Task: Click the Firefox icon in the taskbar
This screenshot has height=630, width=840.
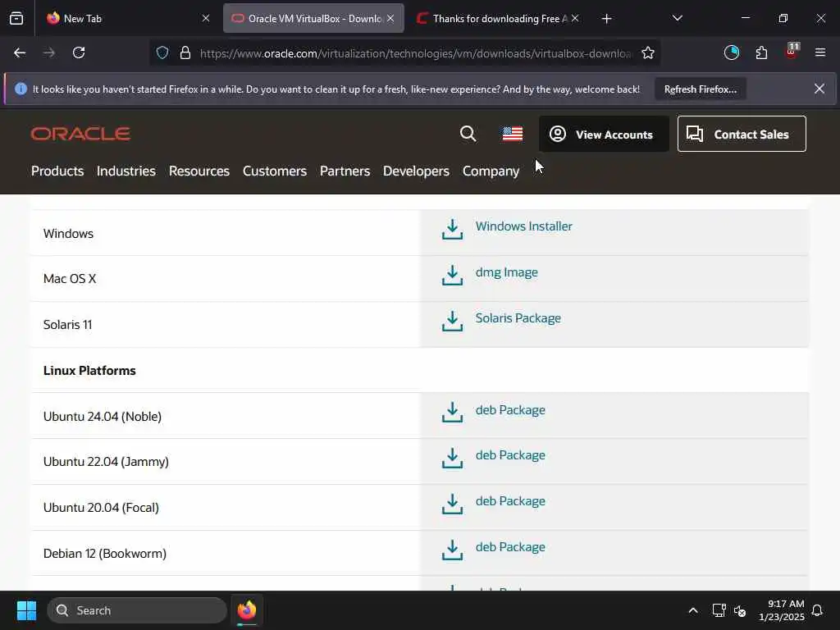Action: [x=247, y=610]
